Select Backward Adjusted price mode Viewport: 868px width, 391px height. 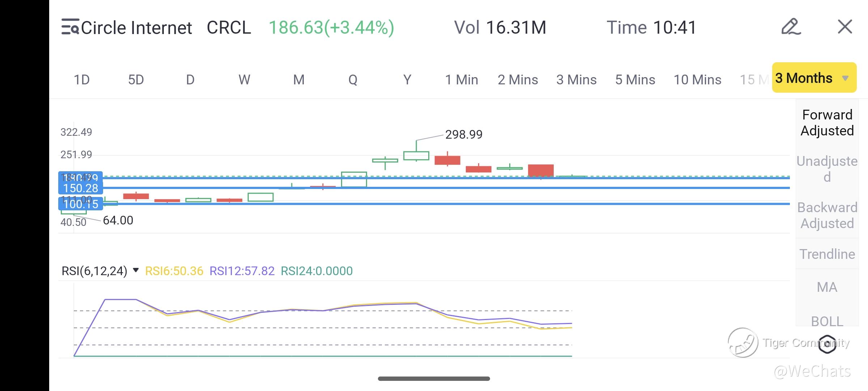coord(827,215)
